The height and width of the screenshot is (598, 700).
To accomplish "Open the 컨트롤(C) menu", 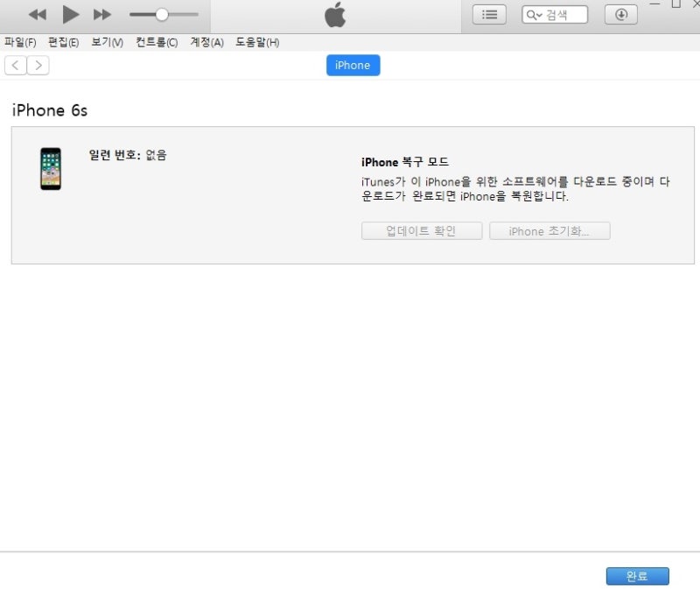I will [x=157, y=42].
